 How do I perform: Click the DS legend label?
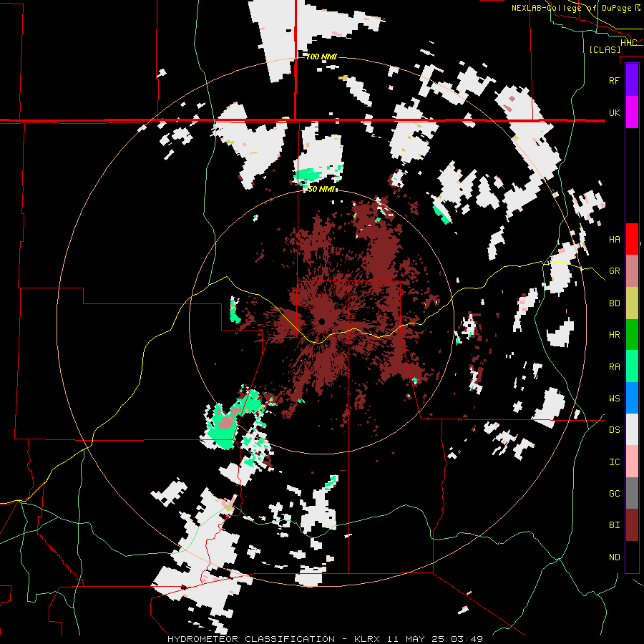(614, 430)
